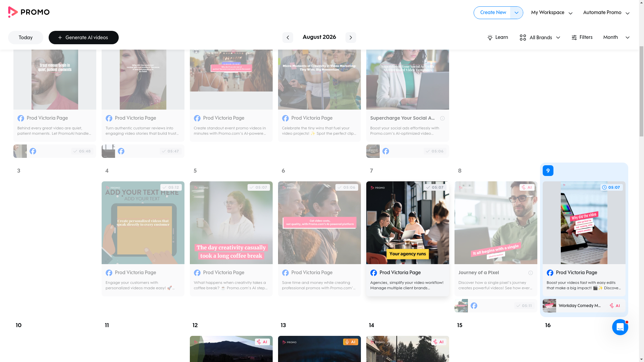
Task: Click the 'August 2026' month heading
Action: coord(319,37)
